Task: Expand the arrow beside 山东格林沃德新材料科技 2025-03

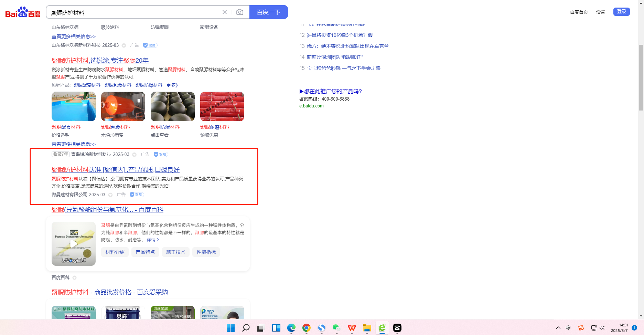Action: [x=124, y=45]
